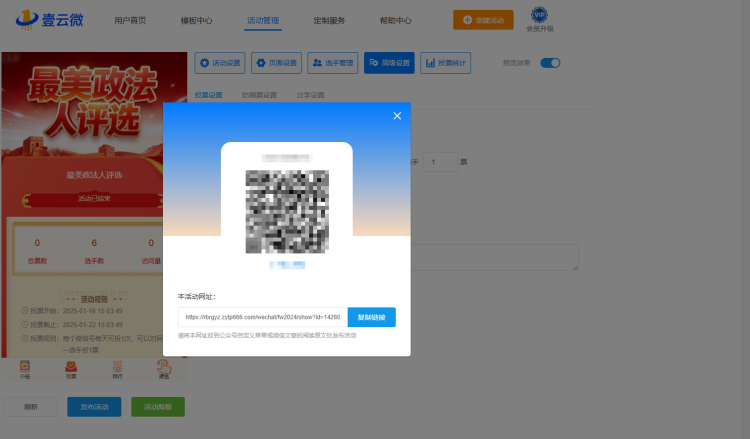Screen dimensions: 750x439
Task: Click the 投票开始 date line
Action: click(72, 311)
